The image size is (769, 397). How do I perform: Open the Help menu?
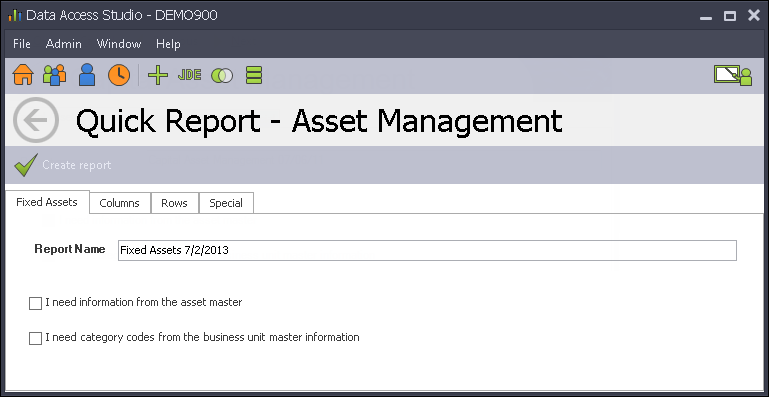click(x=168, y=44)
